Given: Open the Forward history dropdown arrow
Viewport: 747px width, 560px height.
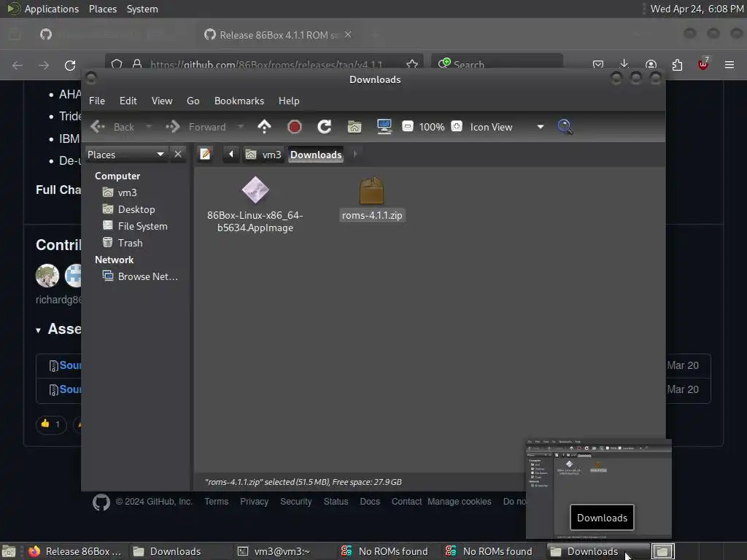Looking at the screenshot, I should pyautogui.click(x=241, y=127).
